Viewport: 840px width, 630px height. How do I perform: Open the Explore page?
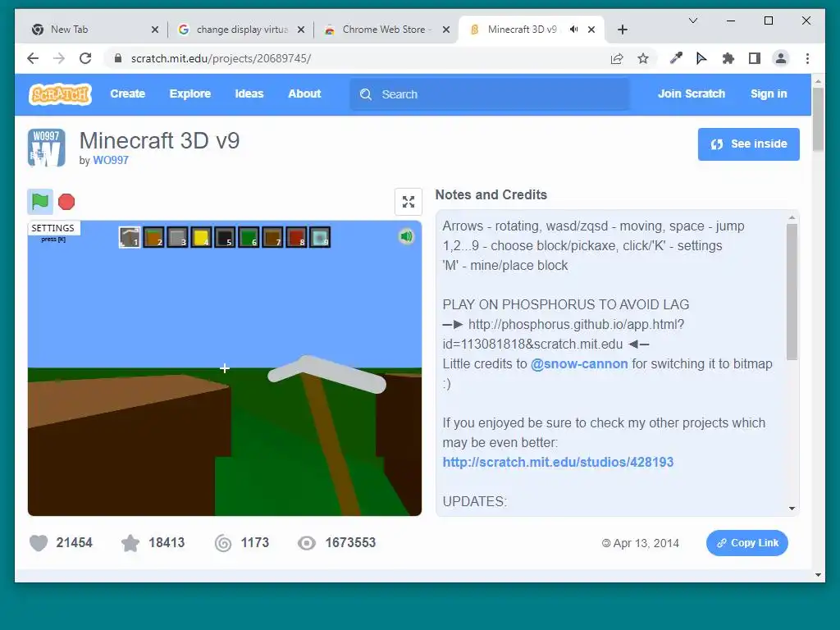pyautogui.click(x=190, y=94)
